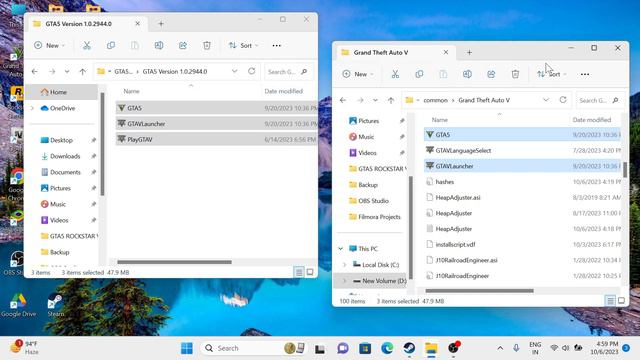
Task: Click Delete icon in Grand Theft Auto V window
Action: tap(515, 74)
